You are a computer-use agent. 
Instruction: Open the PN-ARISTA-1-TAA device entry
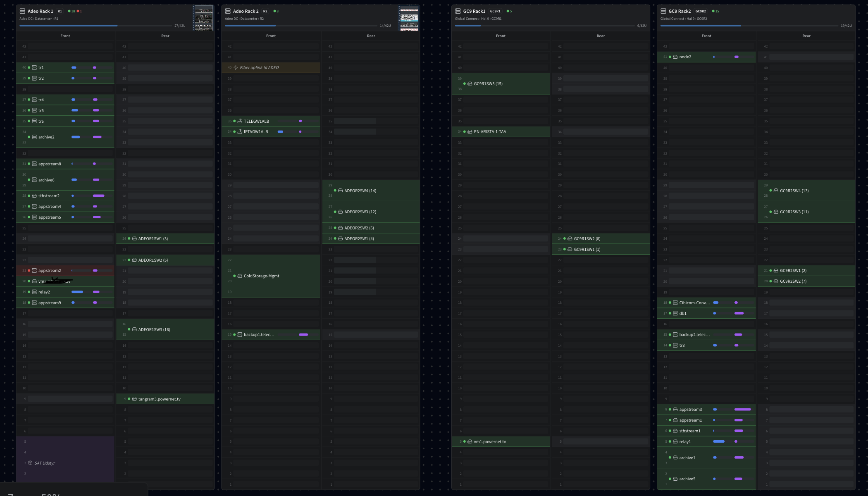(490, 131)
